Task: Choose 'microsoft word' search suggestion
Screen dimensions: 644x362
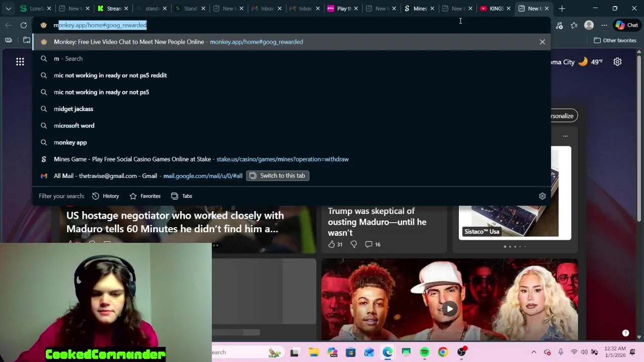Action: coord(291,126)
